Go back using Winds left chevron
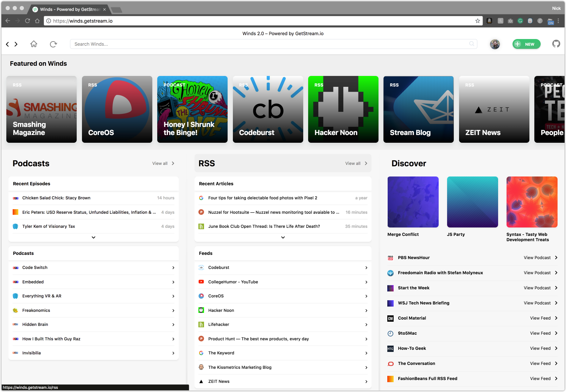566x392 pixels. tap(7, 44)
